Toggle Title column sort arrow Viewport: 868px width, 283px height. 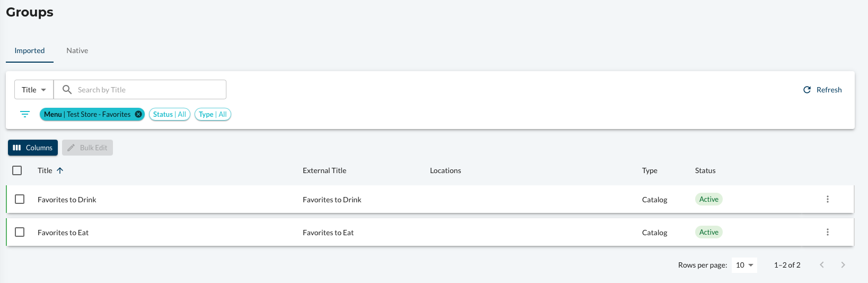tap(60, 170)
